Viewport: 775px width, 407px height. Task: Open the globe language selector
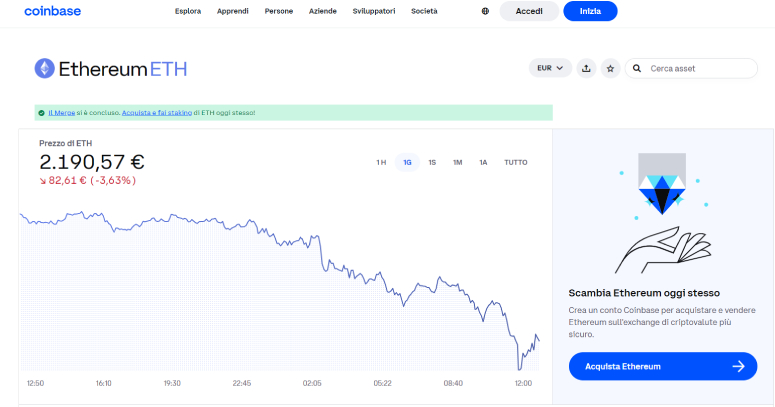click(x=485, y=11)
